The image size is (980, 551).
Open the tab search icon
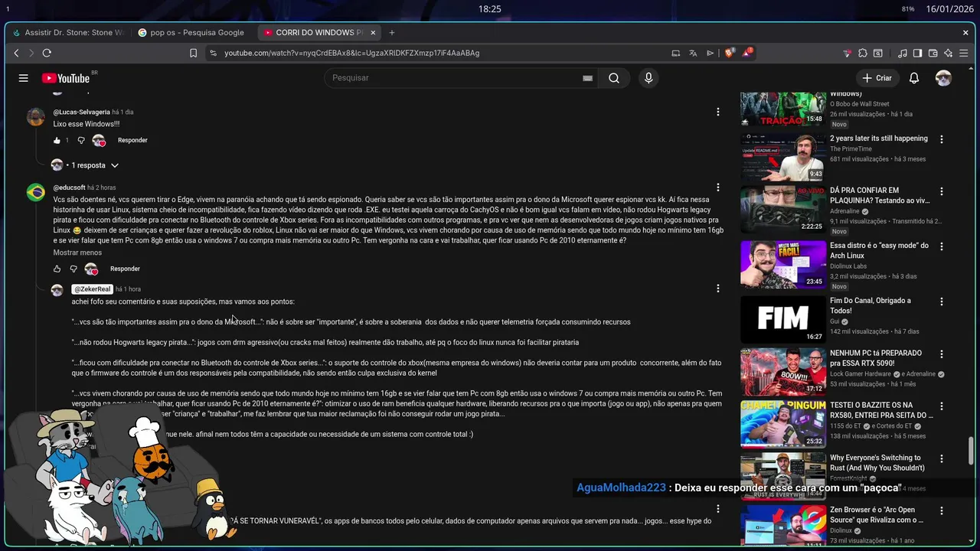[878, 53]
